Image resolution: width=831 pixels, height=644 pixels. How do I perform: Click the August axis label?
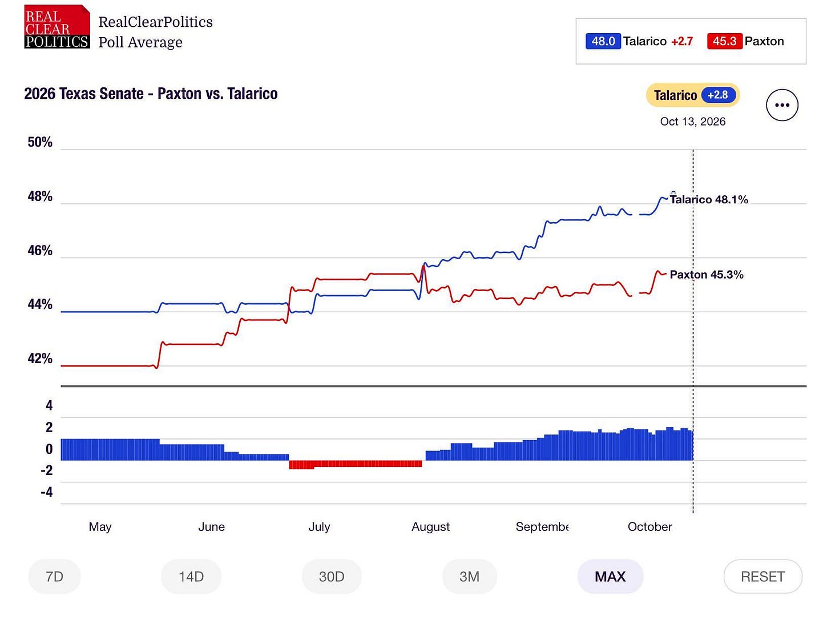tap(430, 527)
